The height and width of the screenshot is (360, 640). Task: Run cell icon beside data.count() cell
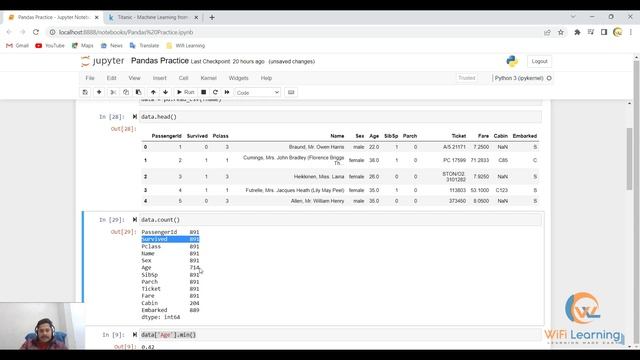coord(135,220)
